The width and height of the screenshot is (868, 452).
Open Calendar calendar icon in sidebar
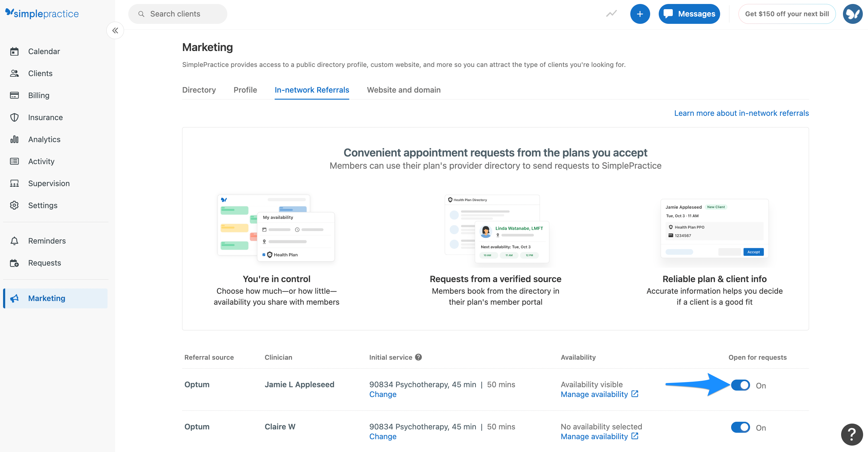coord(14,51)
